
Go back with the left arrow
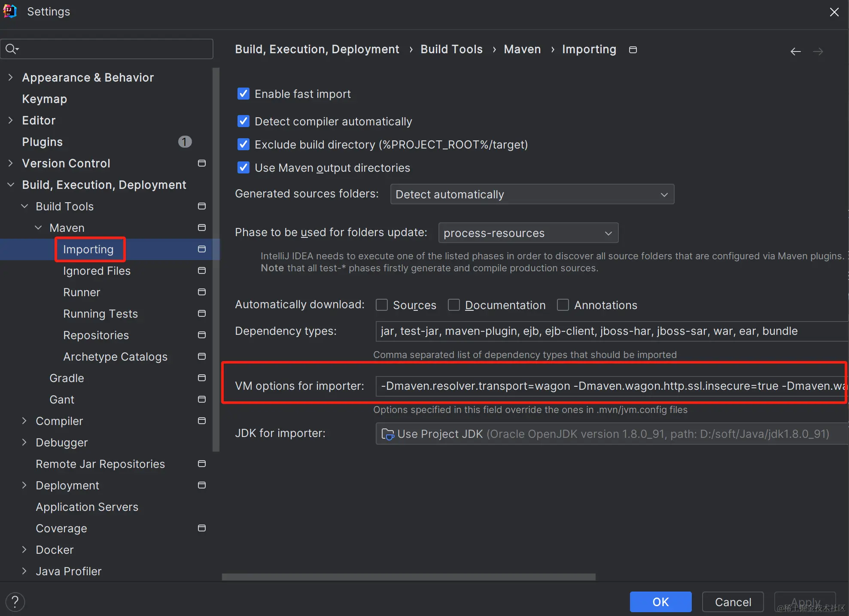click(x=795, y=52)
